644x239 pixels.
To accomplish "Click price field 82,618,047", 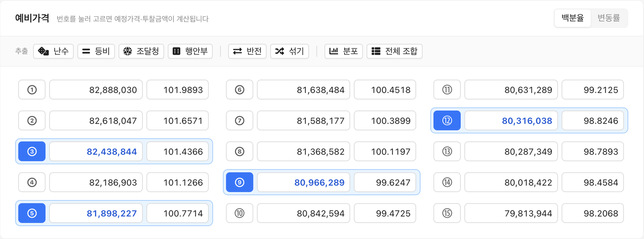I will 96,121.
